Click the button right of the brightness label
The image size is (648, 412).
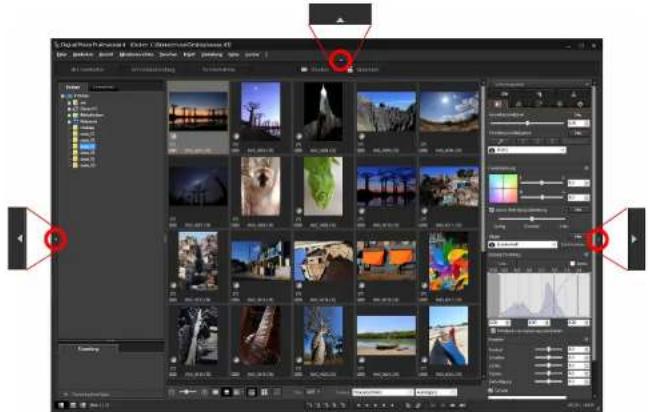(x=578, y=114)
